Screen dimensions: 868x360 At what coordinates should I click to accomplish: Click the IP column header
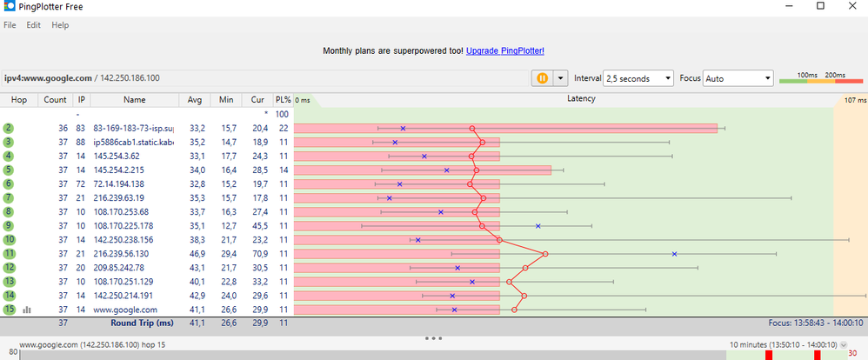click(x=82, y=100)
